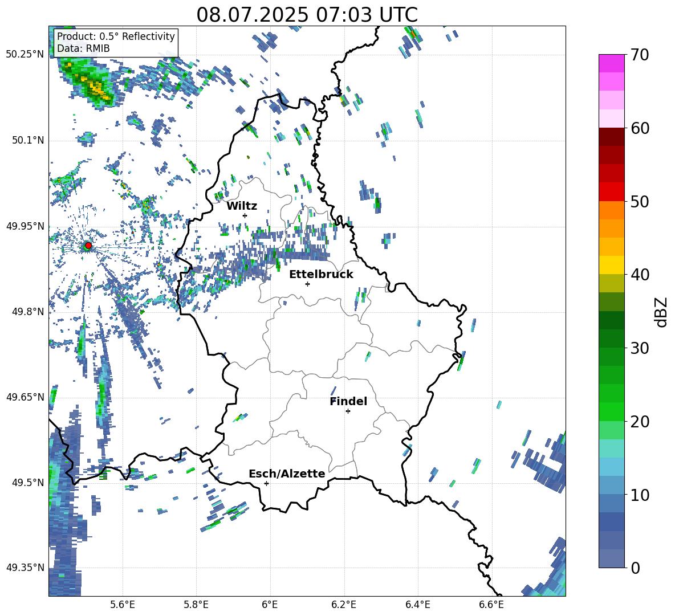Screen dimensions: 675x616
Task: Click the 10 colorbar tick label
Action: (640, 495)
